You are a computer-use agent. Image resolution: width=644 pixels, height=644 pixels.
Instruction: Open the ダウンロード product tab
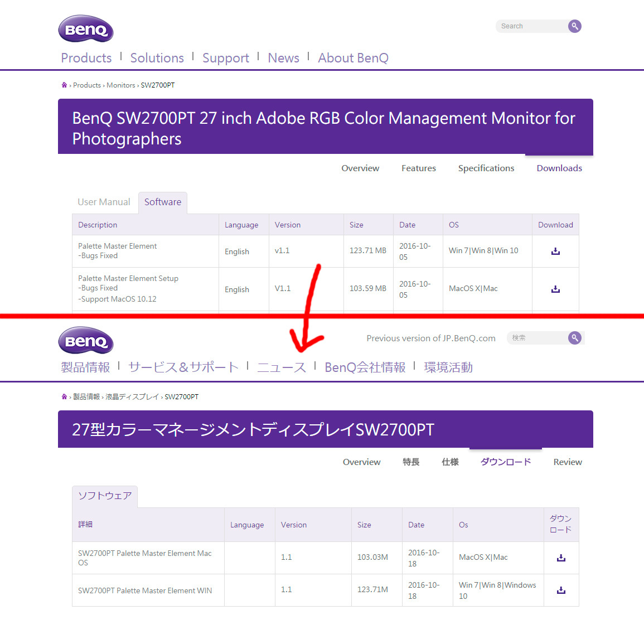tap(506, 462)
